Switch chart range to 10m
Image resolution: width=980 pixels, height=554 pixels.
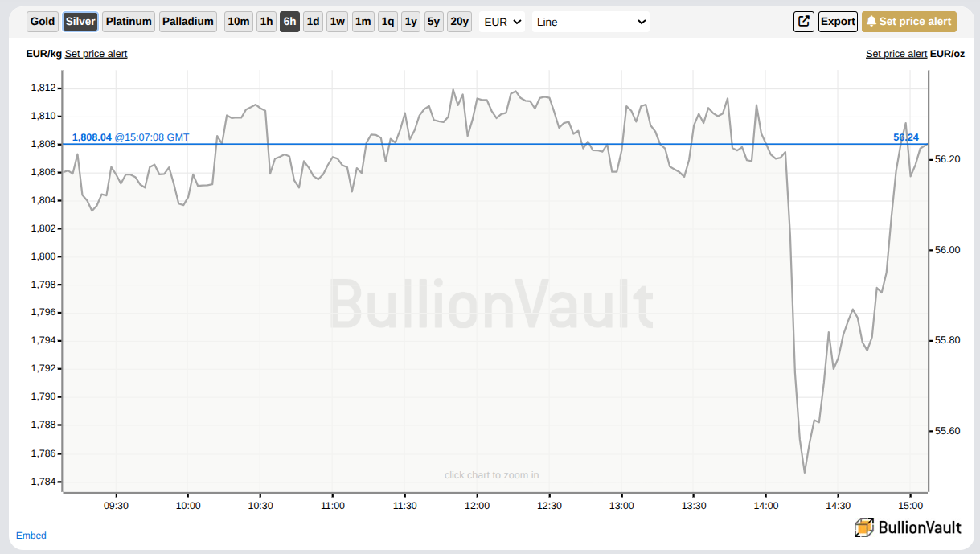pos(239,22)
